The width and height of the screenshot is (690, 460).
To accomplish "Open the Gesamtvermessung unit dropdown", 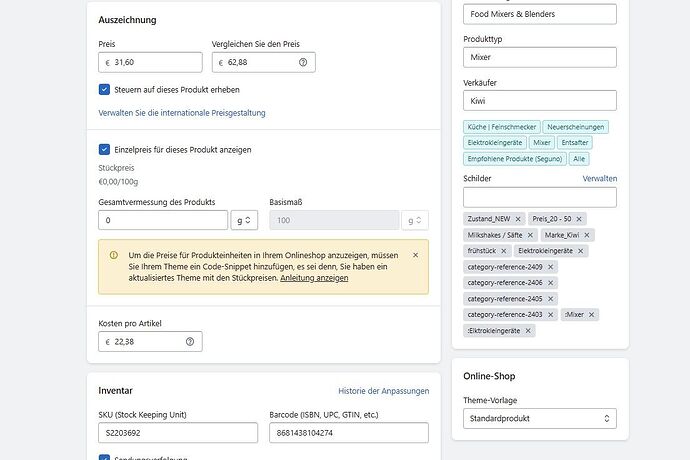I will click(x=244, y=220).
